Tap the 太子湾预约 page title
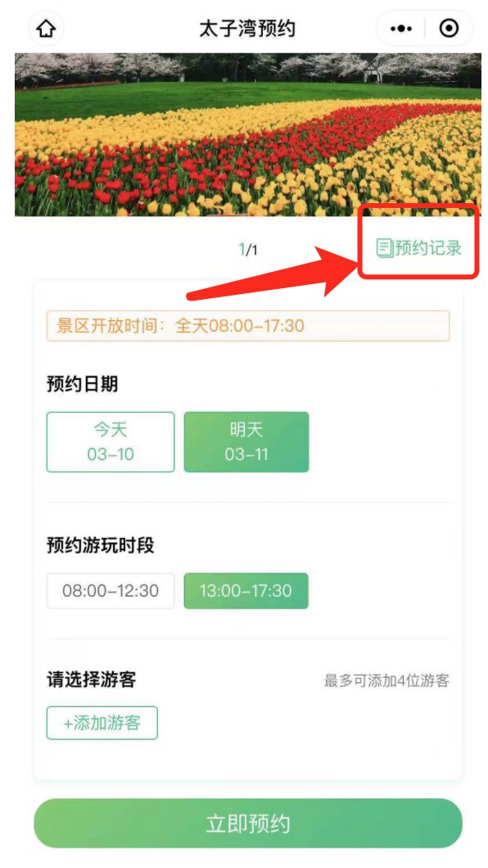 247,28
